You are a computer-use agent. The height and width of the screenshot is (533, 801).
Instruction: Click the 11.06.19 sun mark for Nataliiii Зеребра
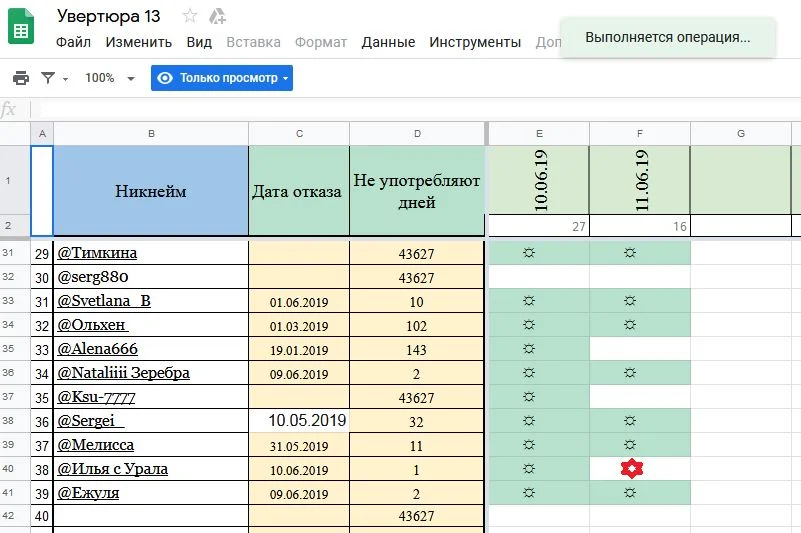point(630,373)
